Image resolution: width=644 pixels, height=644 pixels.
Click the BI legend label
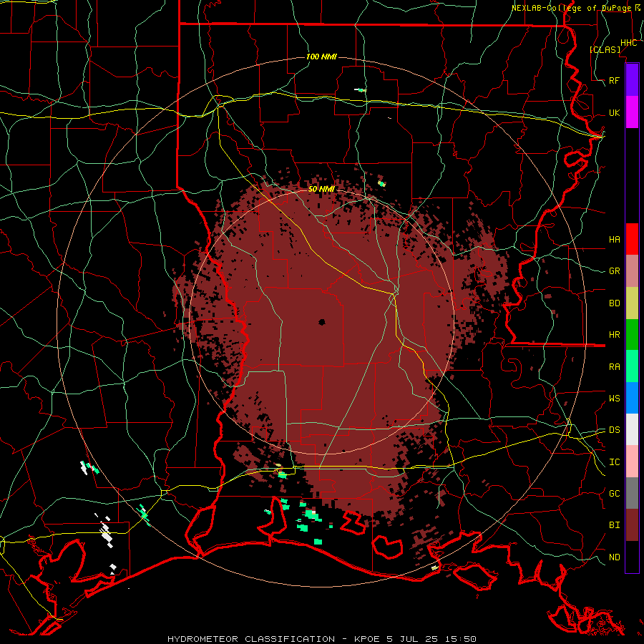tap(615, 525)
